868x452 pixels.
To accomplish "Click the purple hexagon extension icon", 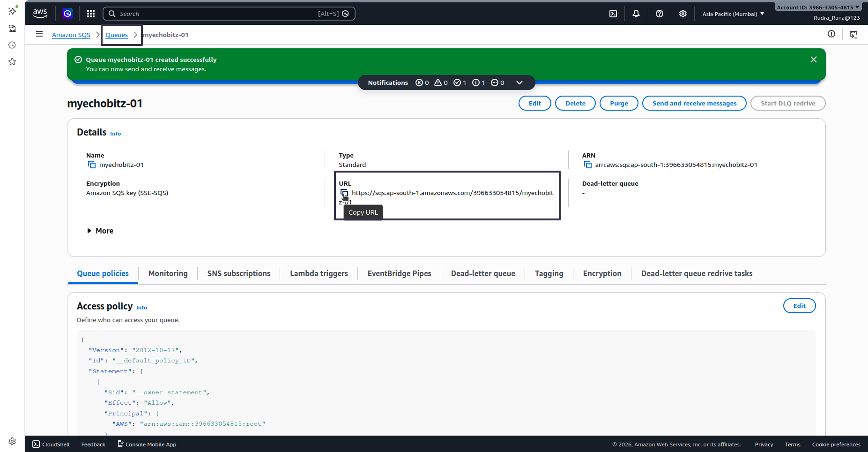I will (x=67, y=14).
